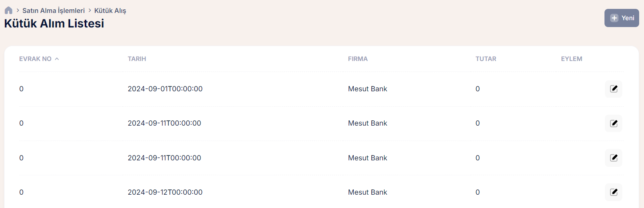Select the date cell in the second row

click(164, 123)
